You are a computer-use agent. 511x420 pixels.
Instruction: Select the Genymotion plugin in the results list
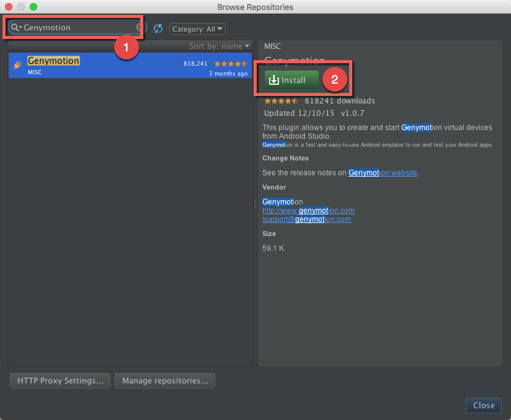(53, 61)
